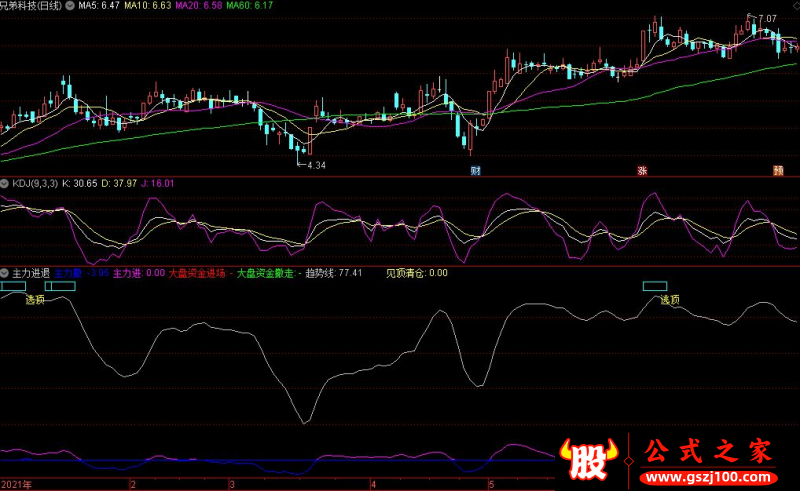Click the D: 37.97 value
This screenshot has width=800, height=491.
(119, 183)
